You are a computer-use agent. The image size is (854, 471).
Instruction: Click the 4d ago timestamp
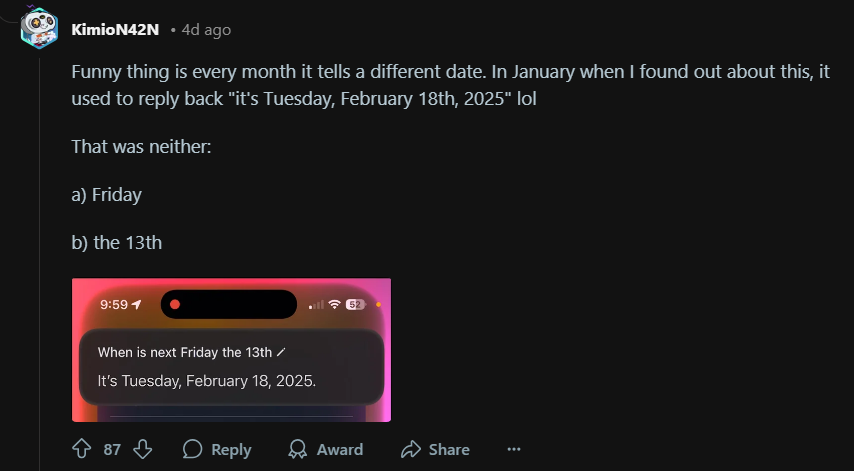pyautogui.click(x=206, y=29)
